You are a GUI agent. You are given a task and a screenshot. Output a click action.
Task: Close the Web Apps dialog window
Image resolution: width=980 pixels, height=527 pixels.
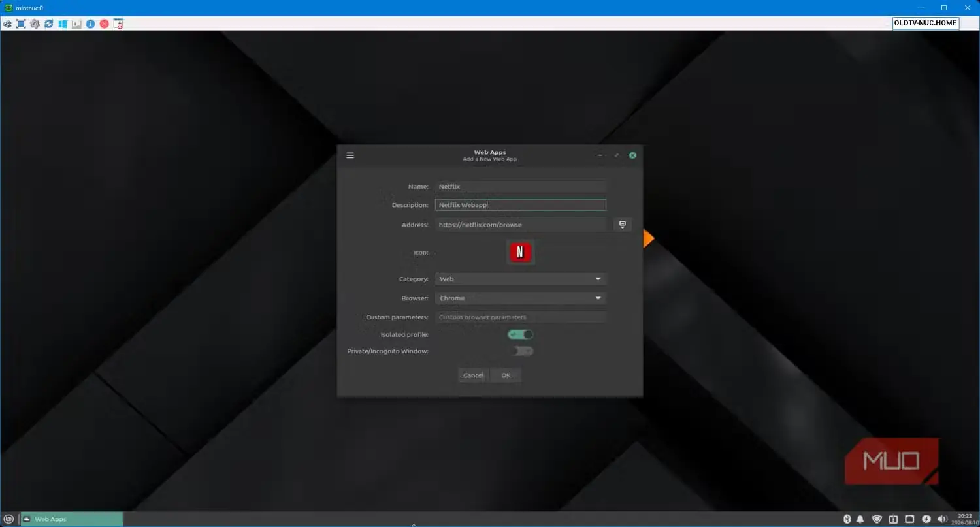click(632, 155)
